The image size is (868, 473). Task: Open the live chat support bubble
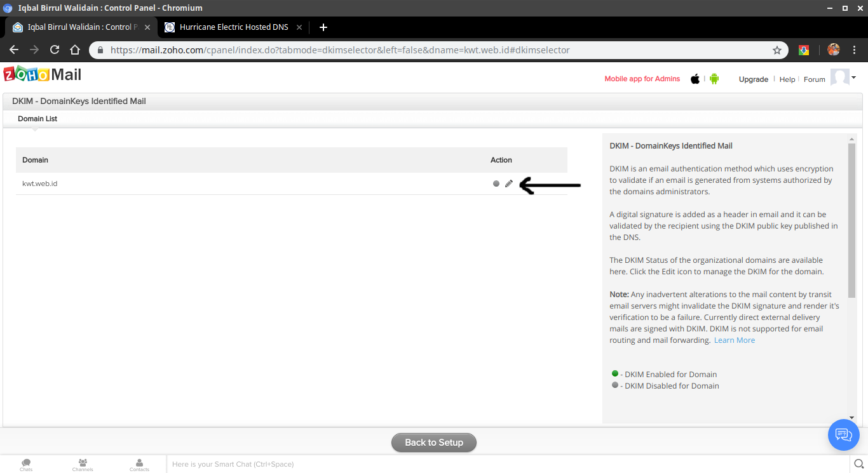click(843, 435)
